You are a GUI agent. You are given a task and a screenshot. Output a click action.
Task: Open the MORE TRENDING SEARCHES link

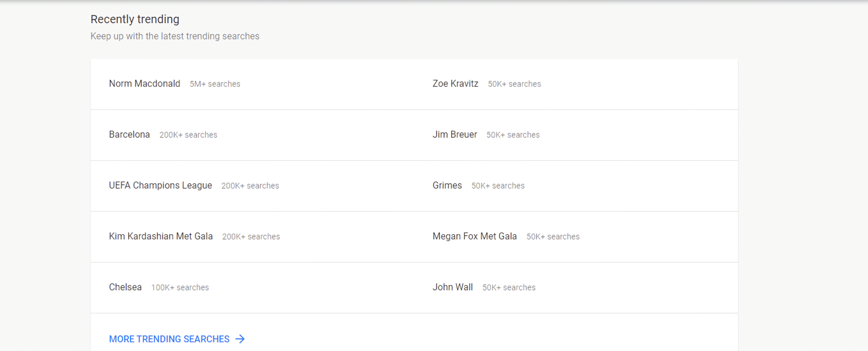(x=169, y=339)
